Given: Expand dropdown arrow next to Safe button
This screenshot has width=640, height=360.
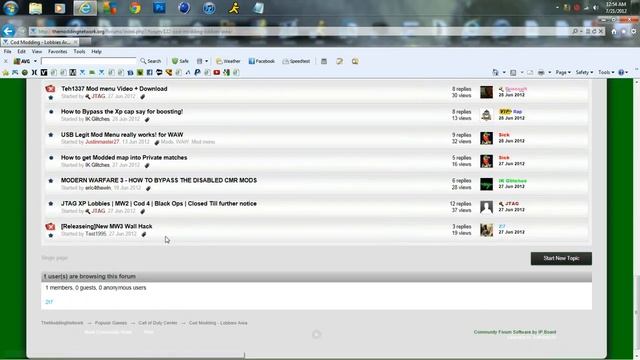Looking at the screenshot, I should pyautogui.click(x=206, y=61).
